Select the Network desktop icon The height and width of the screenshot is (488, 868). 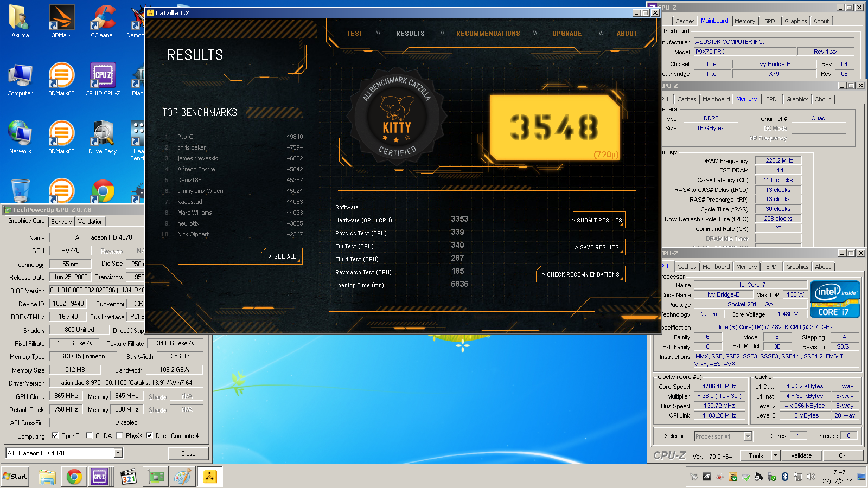click(x=20, y=138)
